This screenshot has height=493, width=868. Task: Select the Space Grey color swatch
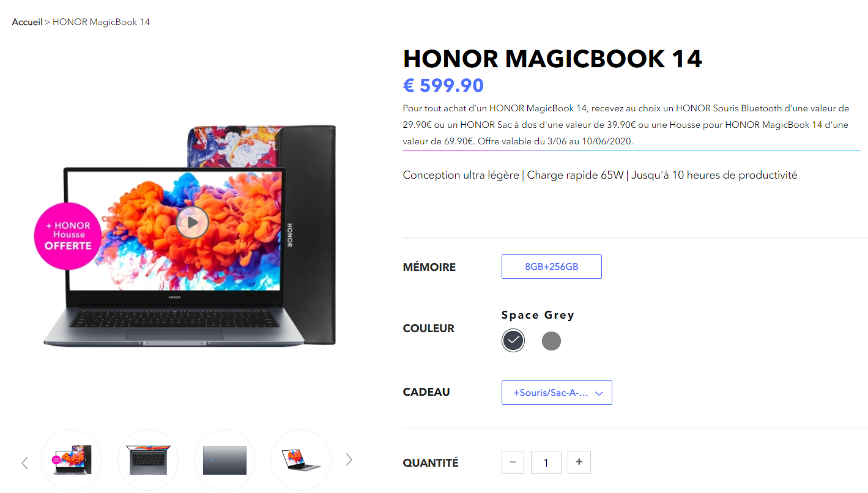[x=513, y=340]
